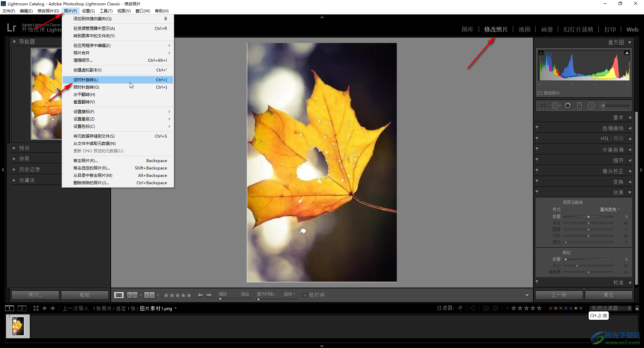The width and height of the screenshot is (644, 348).
Task: Switch to main window display button 1
Action: pyautogui.click(x=10, y=308)
